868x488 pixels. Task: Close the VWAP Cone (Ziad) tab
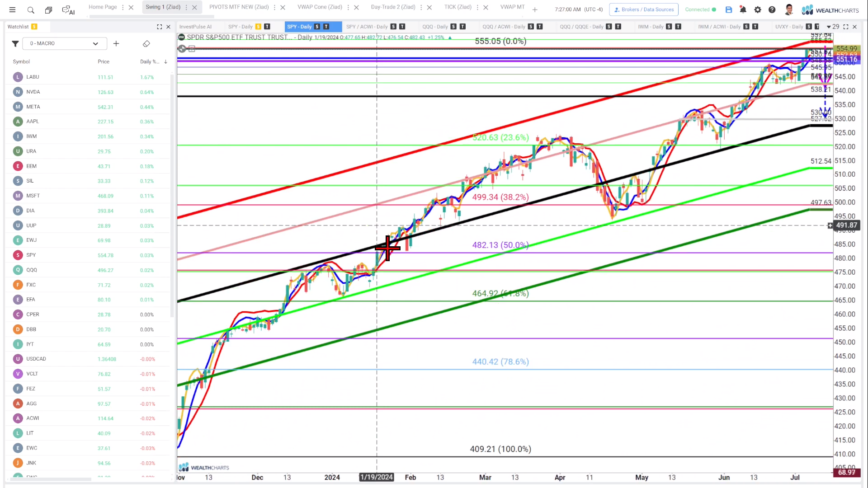(356, 8)
